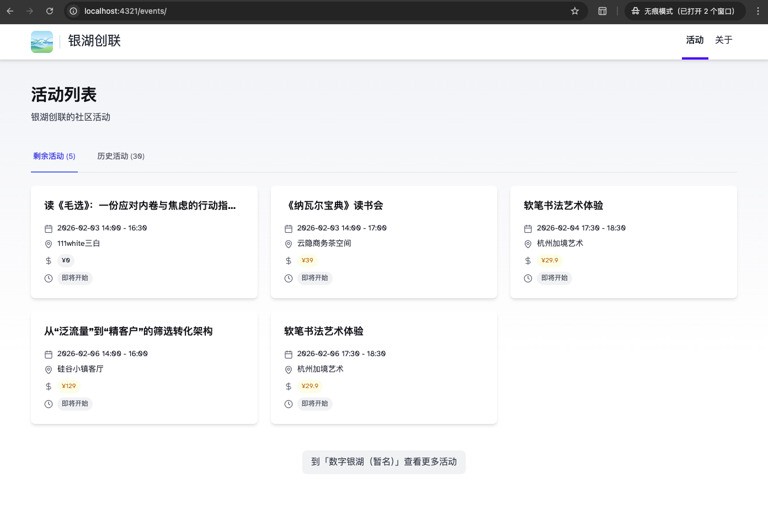Image resolution: width=768 pixels, height=532 pixels.
Task: Open the browser three-dot menu
Action: 758,11
